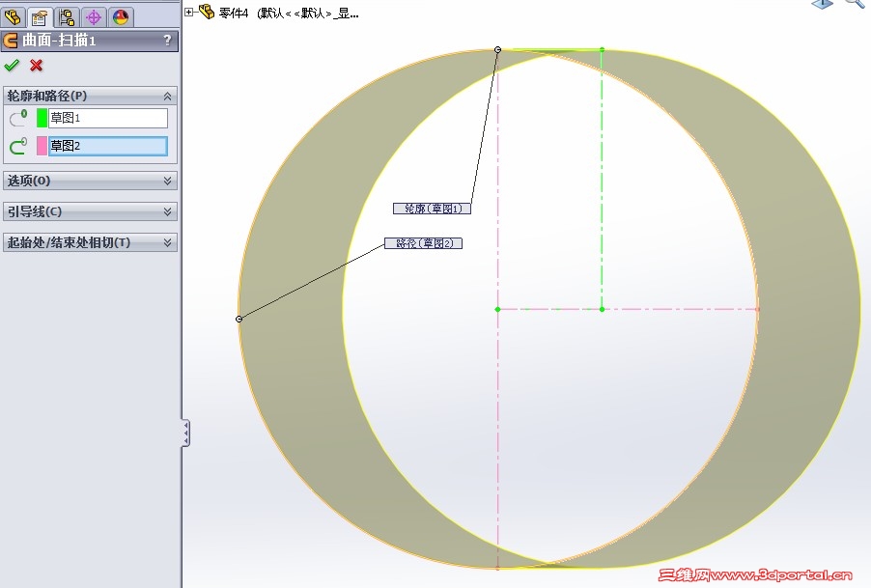Open the DisplayManager appearance tab

[120, 17]
